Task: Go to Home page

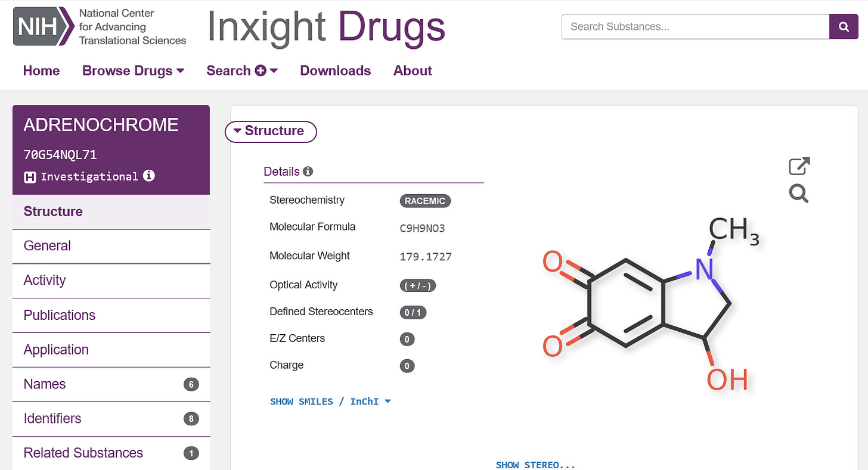Action: [x=41, y=70]
